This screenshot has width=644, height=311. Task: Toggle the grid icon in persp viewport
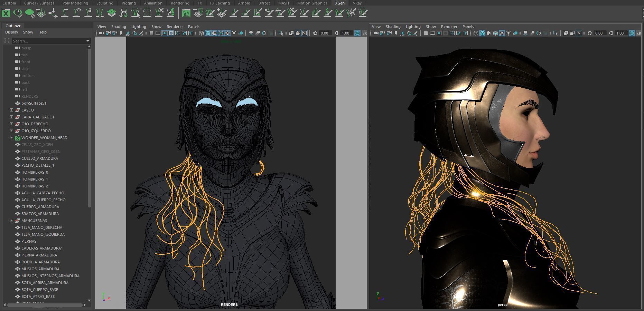pyautogui.click(x=426, y=33)
